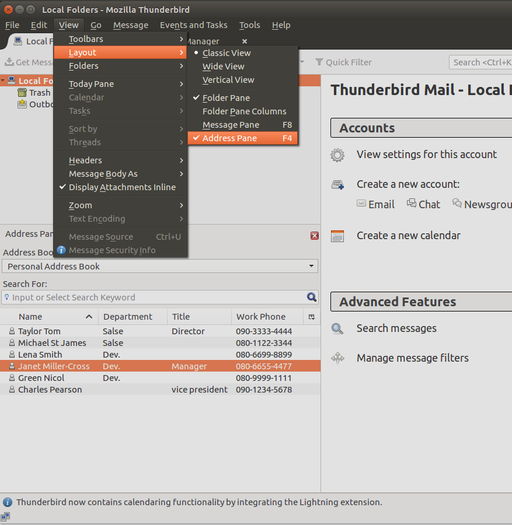Toggle Display Attachments Inline

[x=120, y=187]
